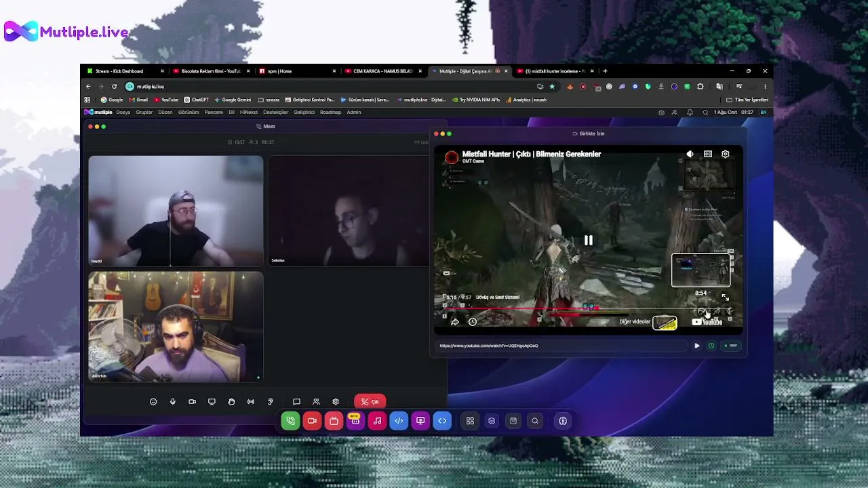
Task: Open the store bag icon in dock
Action: [x=513, y=421]
